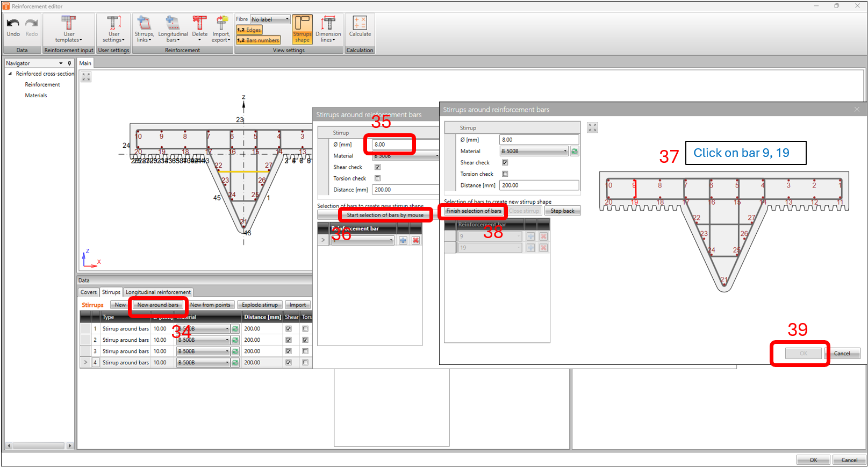Open the User settings ribbon menu

(113, 30)
